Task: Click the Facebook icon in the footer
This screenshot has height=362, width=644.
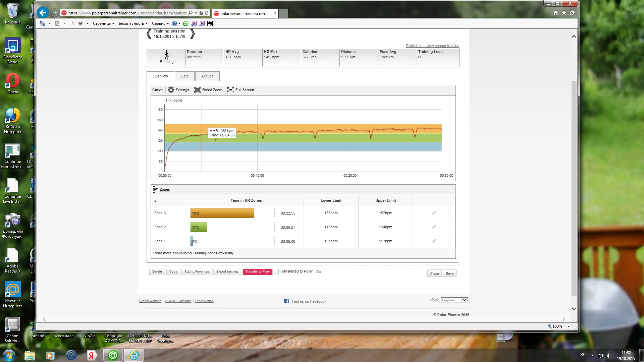Action: [x=286, y=301]
